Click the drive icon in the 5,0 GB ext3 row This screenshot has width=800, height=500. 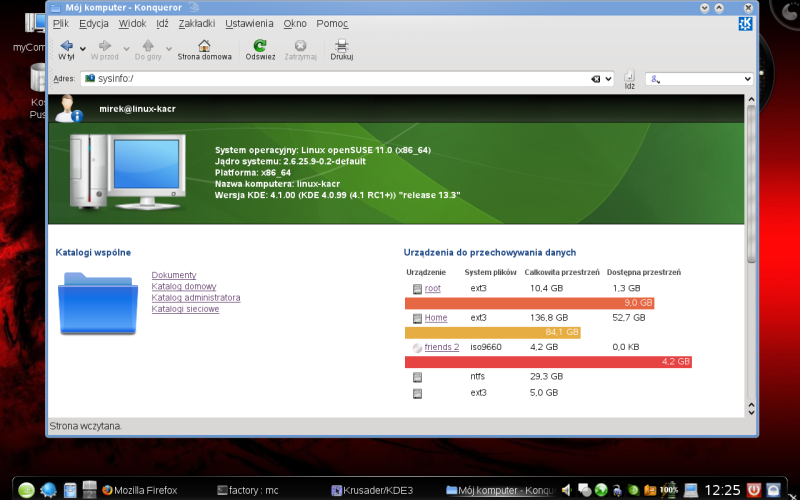(x=417, y=393)
